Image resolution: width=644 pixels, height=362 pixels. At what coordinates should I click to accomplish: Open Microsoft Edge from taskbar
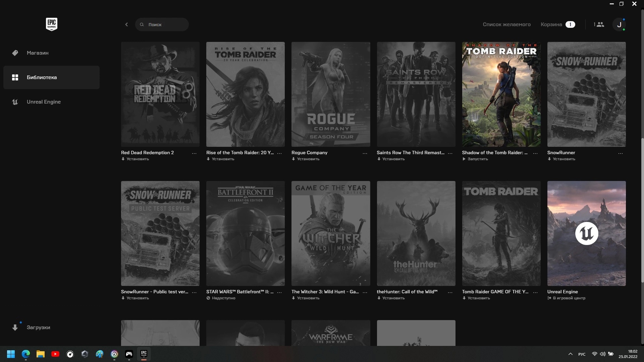click(x=26, y=354)
